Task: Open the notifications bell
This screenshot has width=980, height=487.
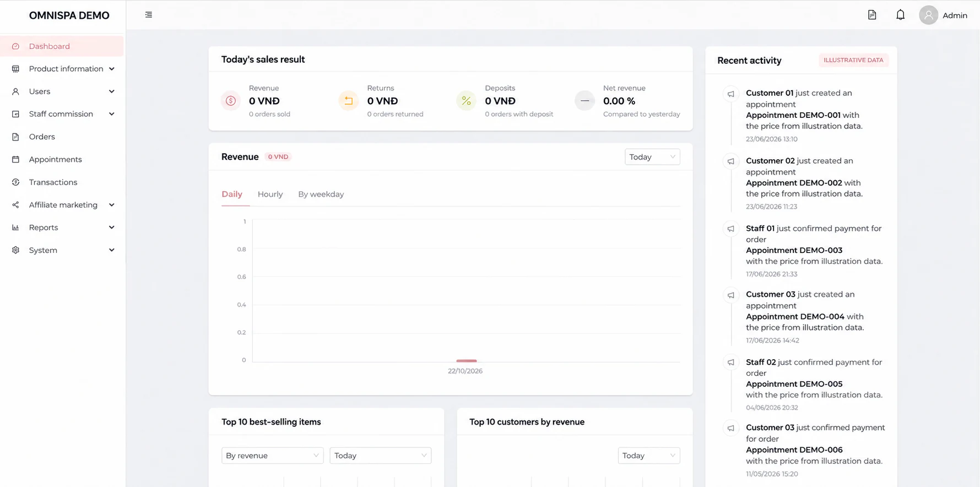Action: tap(900, 15)
